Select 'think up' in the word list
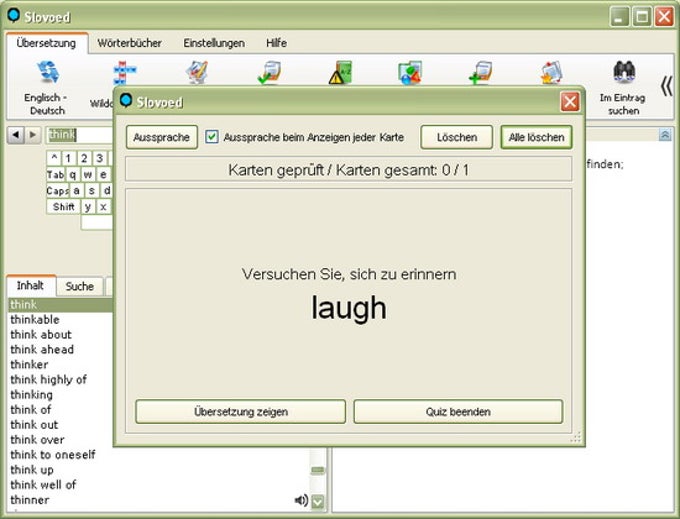680x519 pixels. [32, 470]
